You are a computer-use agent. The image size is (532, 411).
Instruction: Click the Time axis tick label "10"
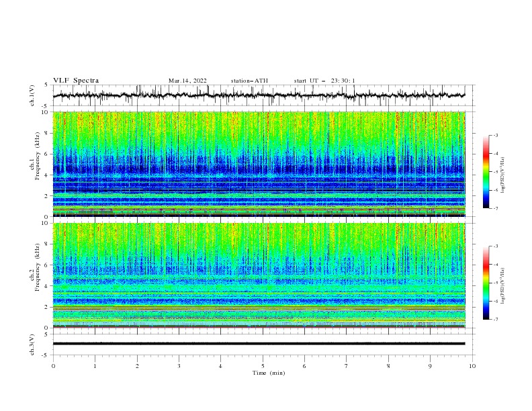pyautogui.click(x=472, y=366)
